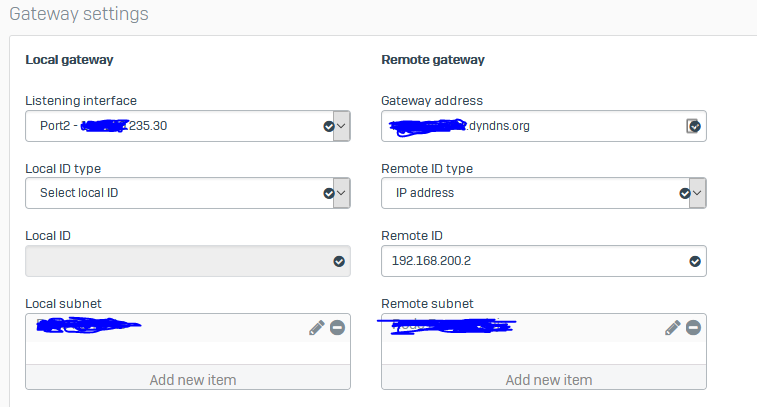Screen dimensions: 757x407
Task: Edit the Remote subnet entry pencil icon
Action: coord(673,328)
